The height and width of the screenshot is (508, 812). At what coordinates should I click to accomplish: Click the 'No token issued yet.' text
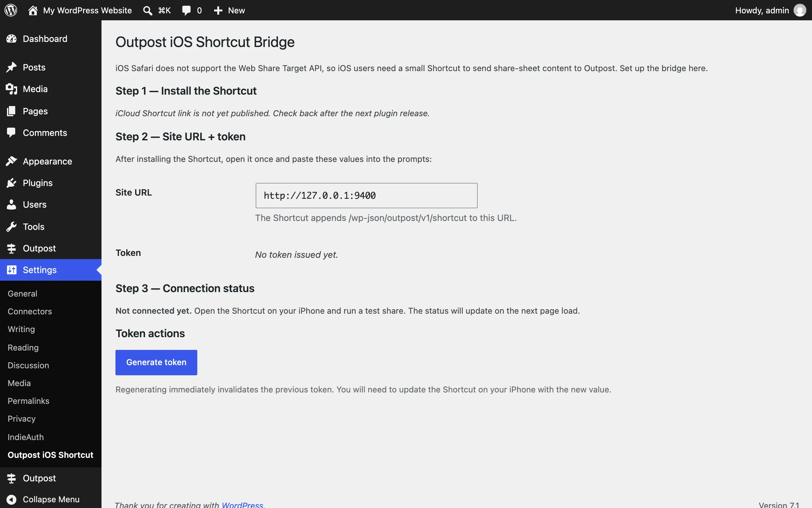point(297,255)
